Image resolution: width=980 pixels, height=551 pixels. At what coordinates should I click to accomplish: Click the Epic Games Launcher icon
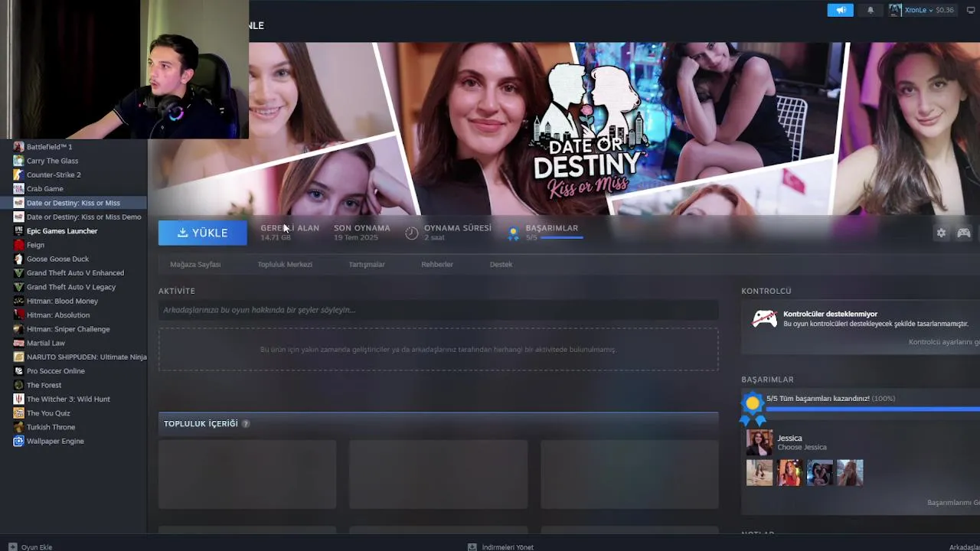pyautogui.click(x=19, y=231)
